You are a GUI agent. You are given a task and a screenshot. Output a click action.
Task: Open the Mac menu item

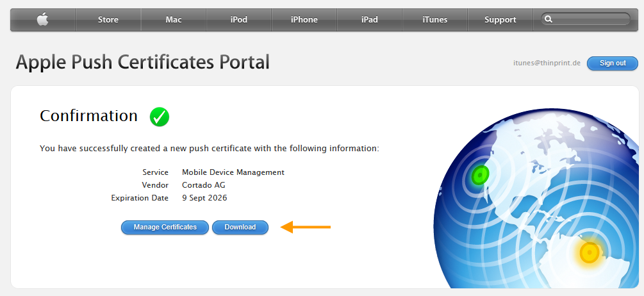[x=174, y=19]
